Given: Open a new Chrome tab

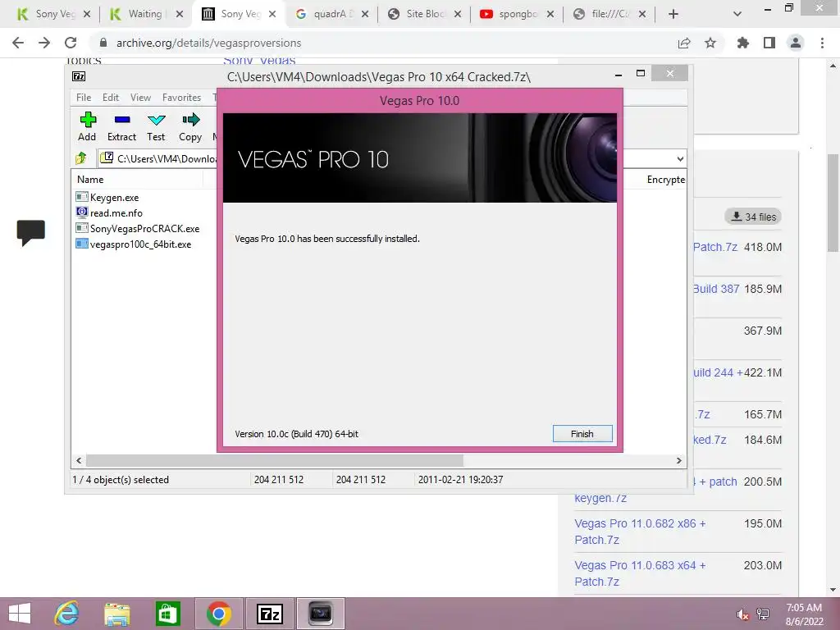Looking at the screenshot, I should coord(673,14).
